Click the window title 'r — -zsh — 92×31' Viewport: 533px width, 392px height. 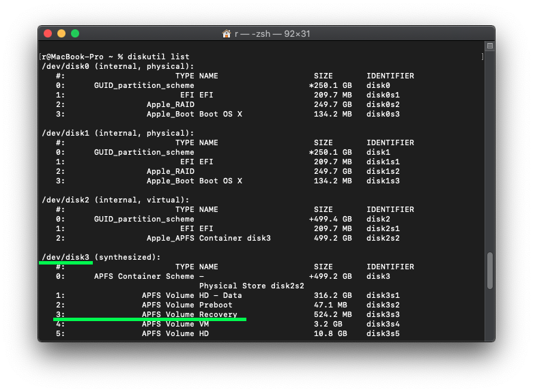pyautogui.click(x=272, y=33)
